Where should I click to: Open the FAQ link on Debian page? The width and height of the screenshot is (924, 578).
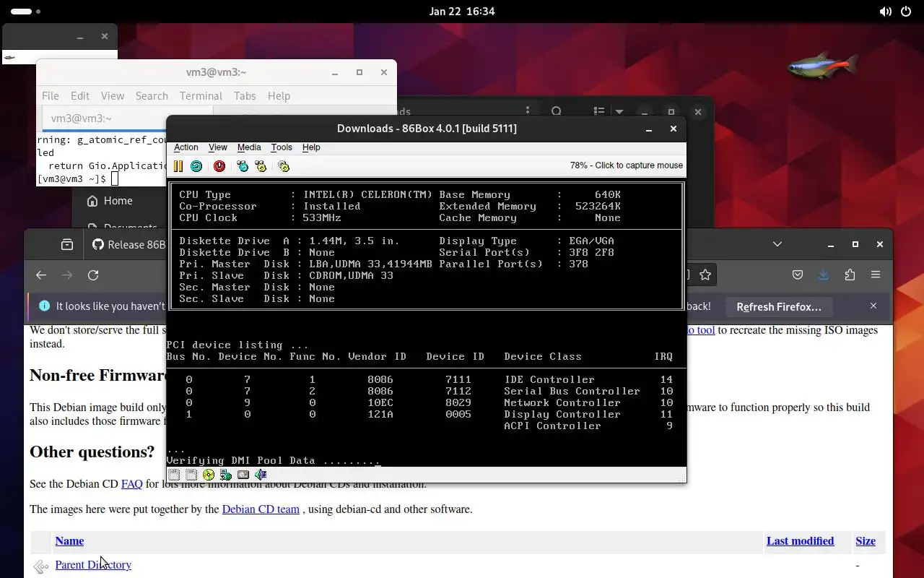click(131, 483)
